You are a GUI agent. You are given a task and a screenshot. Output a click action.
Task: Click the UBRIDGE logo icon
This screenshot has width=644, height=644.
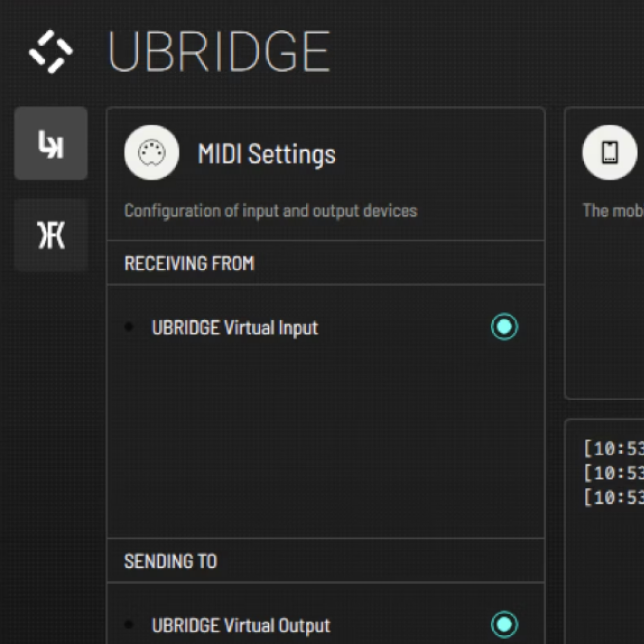point(51,52)
